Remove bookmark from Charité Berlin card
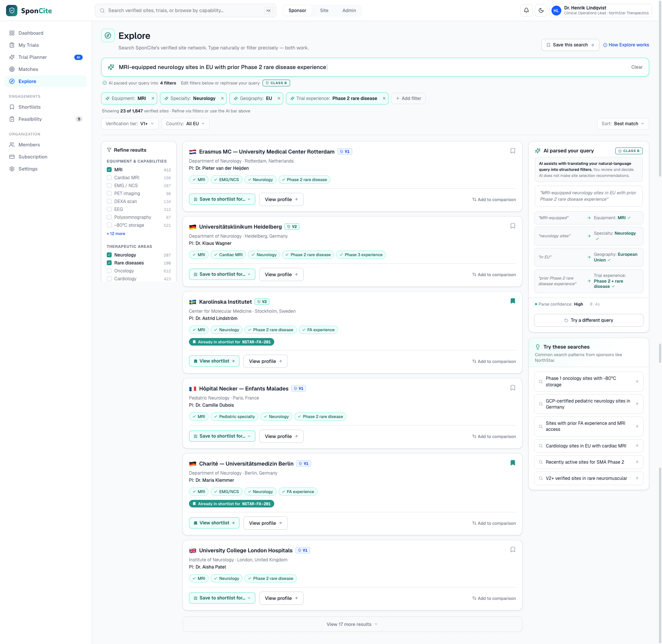This screenshot has height=644, width=662. [513, 463]
